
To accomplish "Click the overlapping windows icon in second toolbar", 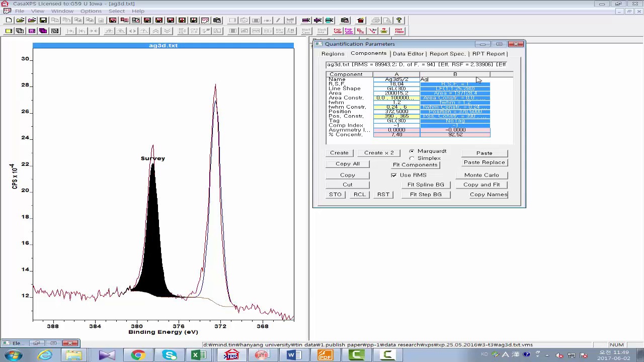I will [x=20, y=31].
